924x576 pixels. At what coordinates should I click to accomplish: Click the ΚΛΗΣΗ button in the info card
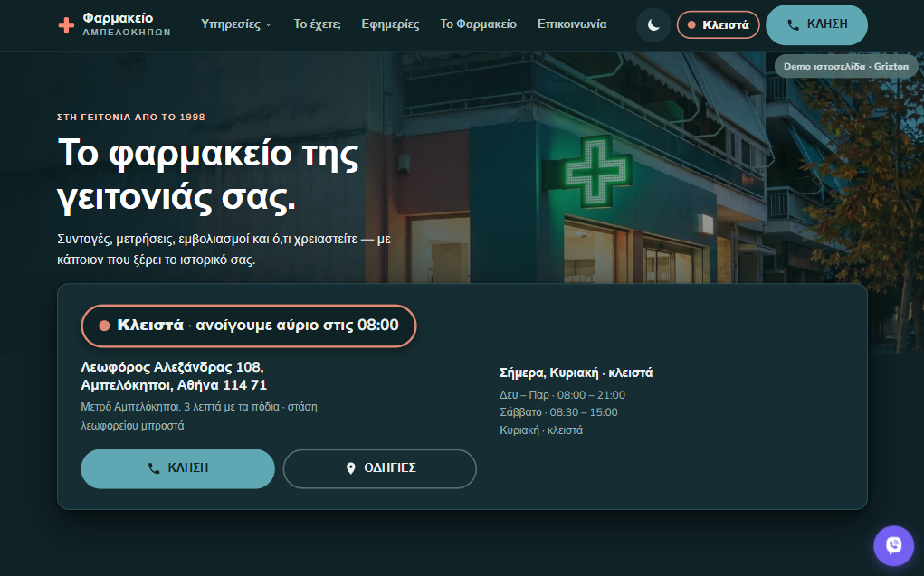click(177, 468)
